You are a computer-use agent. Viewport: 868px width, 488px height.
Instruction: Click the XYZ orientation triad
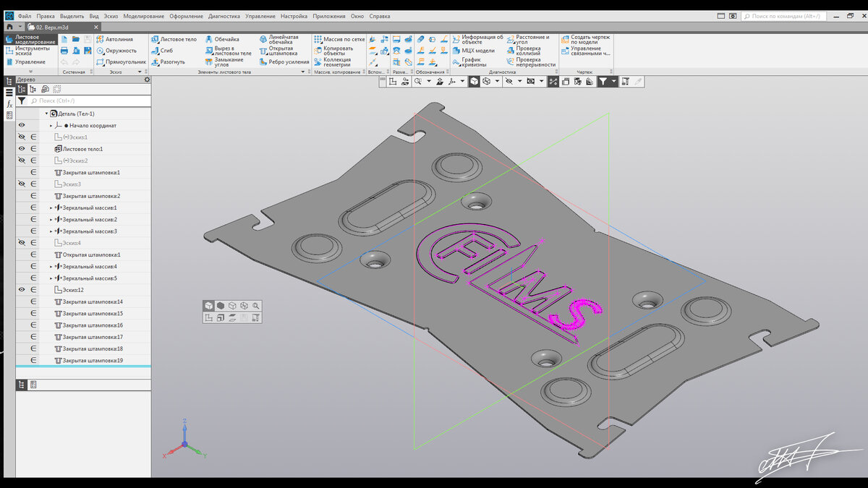point(184,440)
